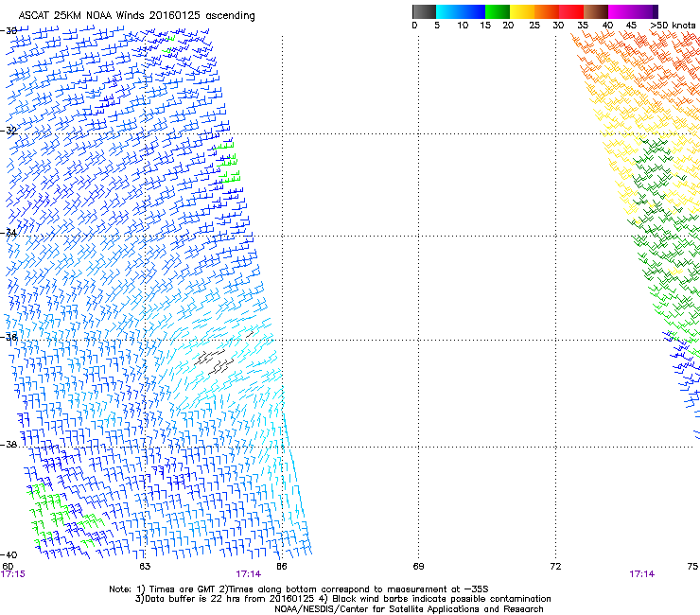
Task: Click the red 30-35 knots legend segment
Action: [x=571, y=11]
